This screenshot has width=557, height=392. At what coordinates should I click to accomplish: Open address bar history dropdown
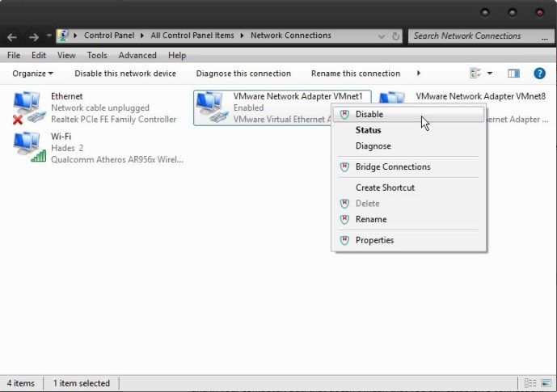[382, 36]
